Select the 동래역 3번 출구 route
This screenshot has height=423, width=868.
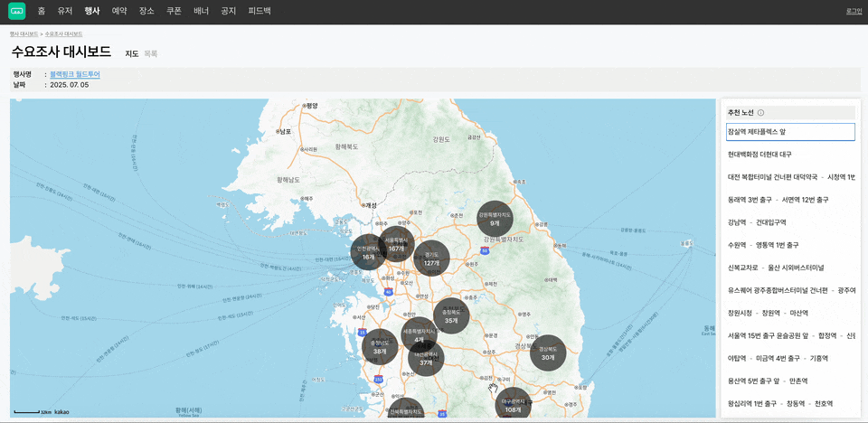(x=790, y=200)
